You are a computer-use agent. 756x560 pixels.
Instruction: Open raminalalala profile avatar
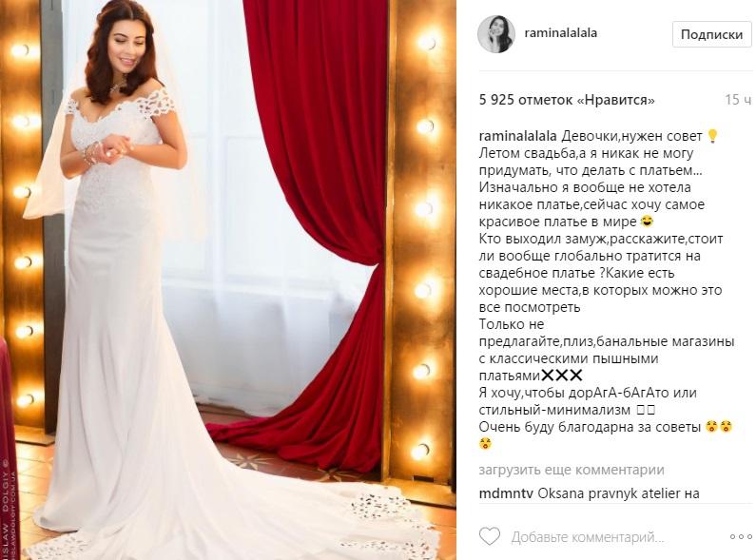click(496, 33)
